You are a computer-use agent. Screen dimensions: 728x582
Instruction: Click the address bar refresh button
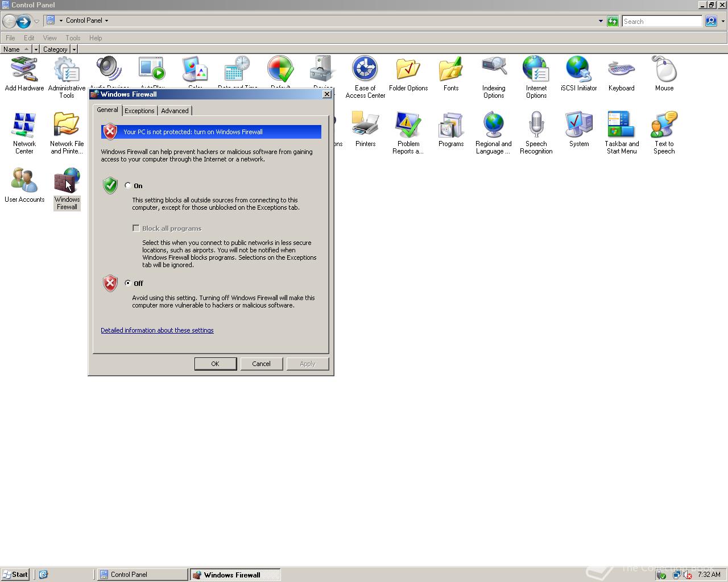[x=613, y=21]
